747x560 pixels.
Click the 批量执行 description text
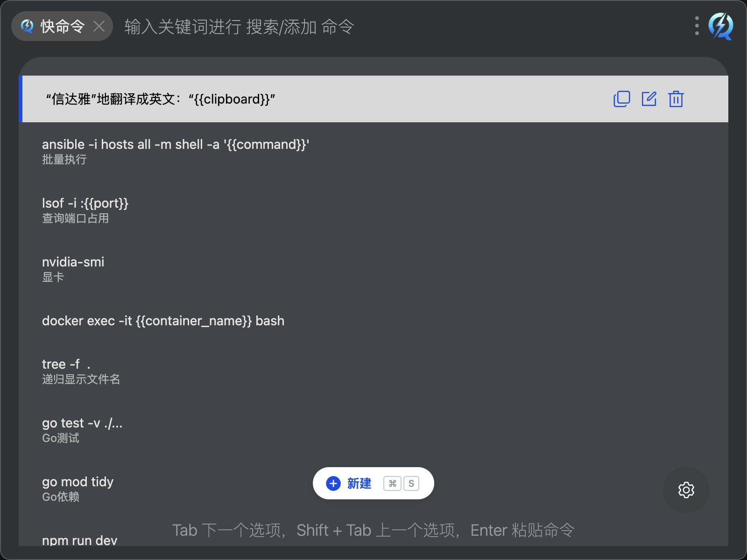coord(64,160)
